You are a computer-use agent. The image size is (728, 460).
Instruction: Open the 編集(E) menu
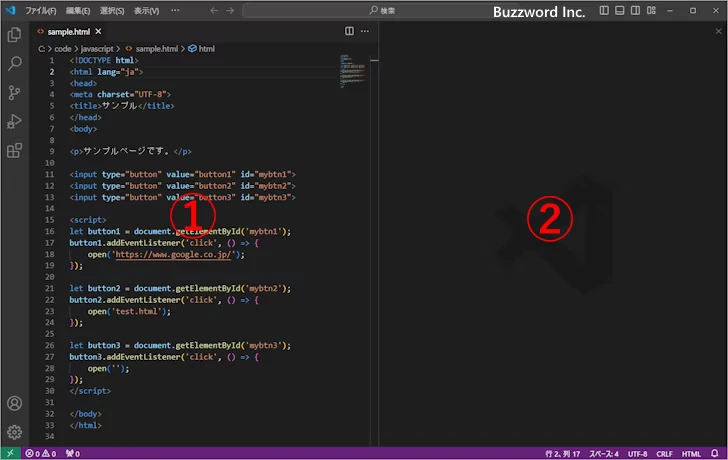(78, 11)
